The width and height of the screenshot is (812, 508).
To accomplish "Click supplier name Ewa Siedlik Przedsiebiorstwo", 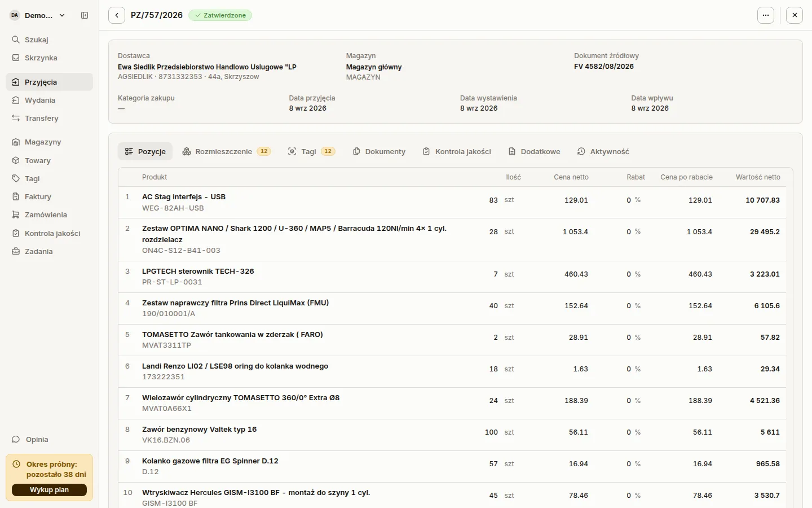I will 207,67.
